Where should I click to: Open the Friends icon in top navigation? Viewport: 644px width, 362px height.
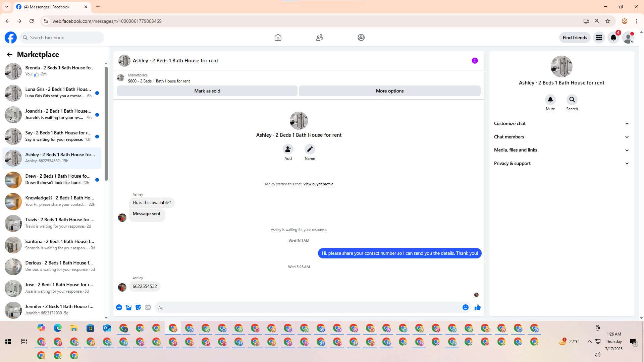coord(320,38)
